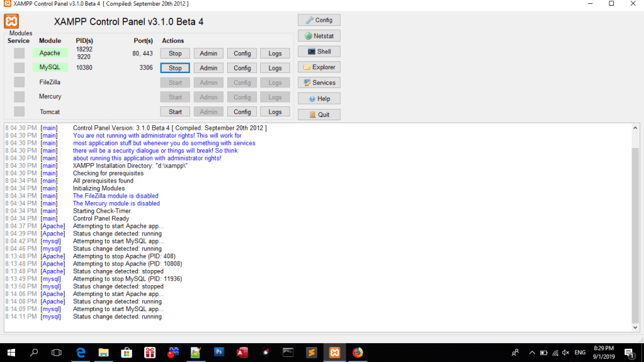The width and height of the screenshot is (644, 362).
Task: Click the XAMPP logo in the header
Action: point(11,21)
